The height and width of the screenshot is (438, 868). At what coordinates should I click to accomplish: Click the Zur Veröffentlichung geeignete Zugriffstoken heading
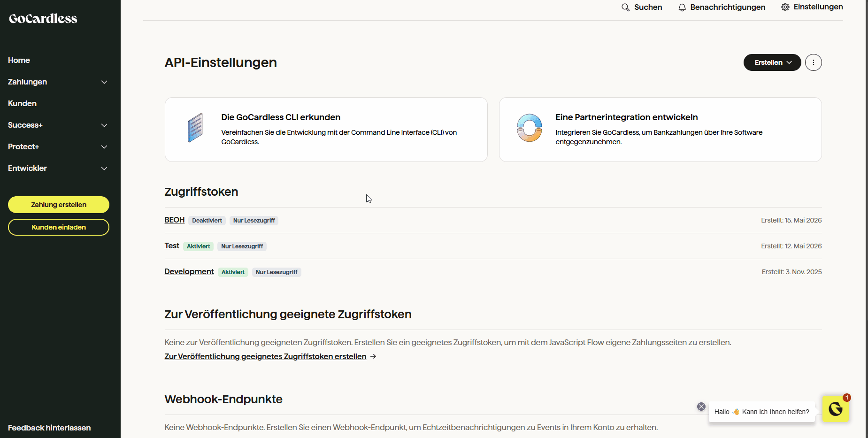[x=288, y=314]
